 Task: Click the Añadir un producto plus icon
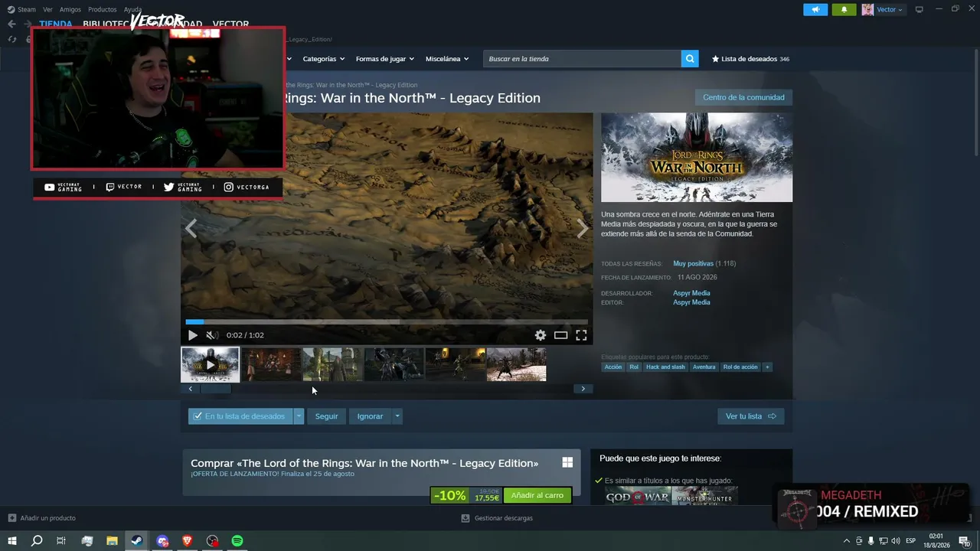[x=11, y=518]
